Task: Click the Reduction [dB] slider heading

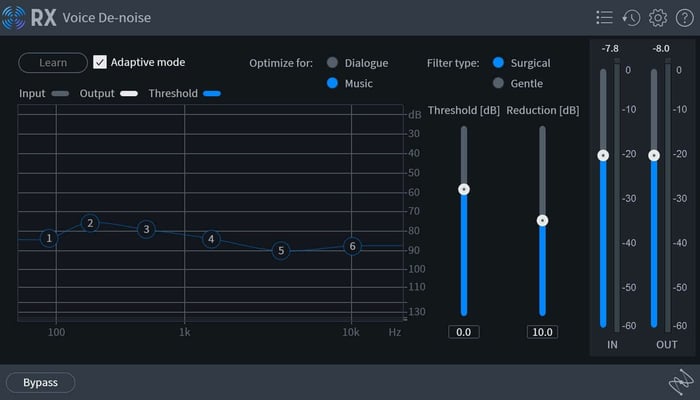Action: pyautogui.click(x=542, y=110)
